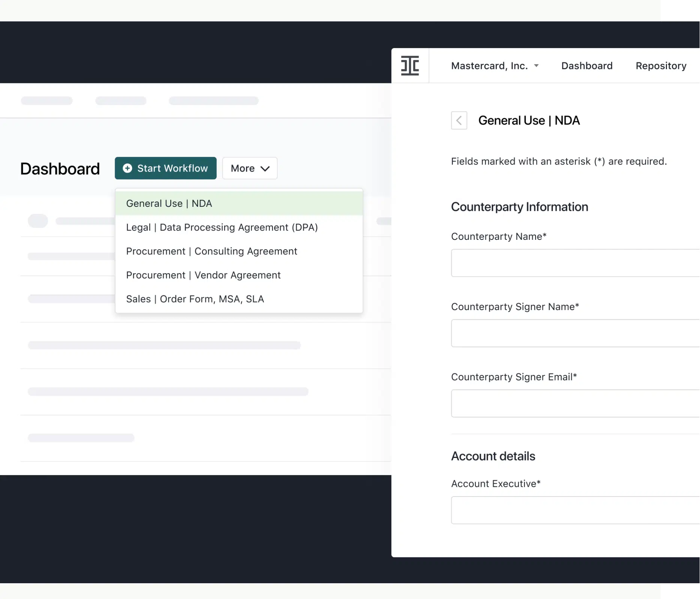The width and height of the screenshot is (700, 599).
Task: Click the back arrow beside General Use | NDA
Action: (x=459, y=120)
